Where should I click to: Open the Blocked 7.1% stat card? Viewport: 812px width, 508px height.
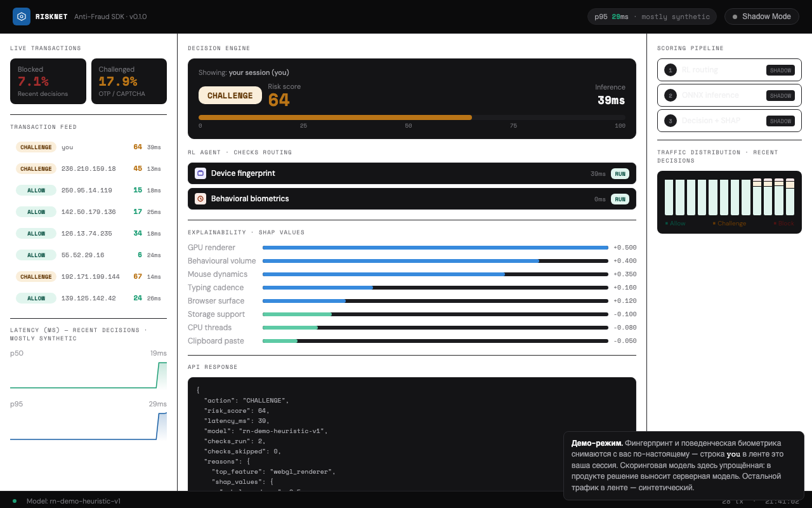coord(48,81)
